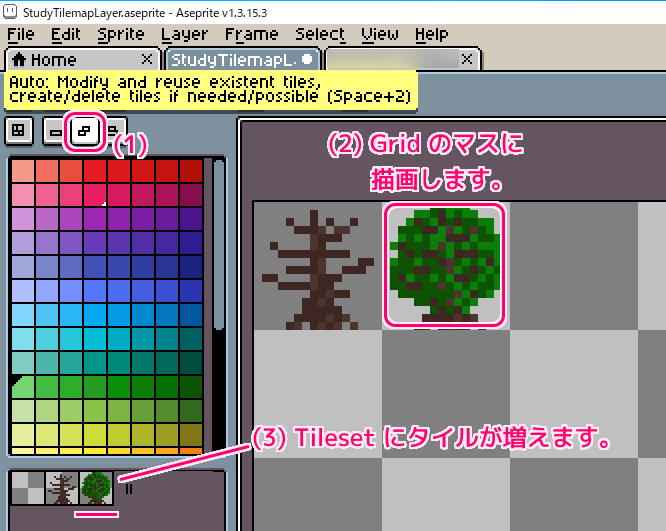666x531 pixels.
Task: Select the green tree tile in tileset
Action: [x=96, y=488]
